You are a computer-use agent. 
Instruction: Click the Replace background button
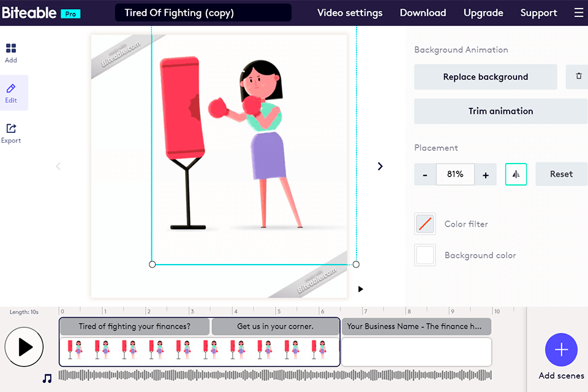tap(485, 77)
